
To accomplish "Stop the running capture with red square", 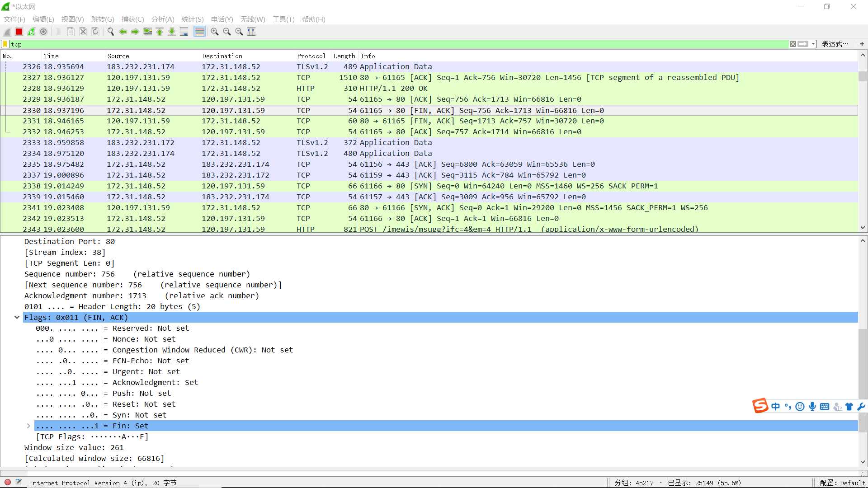I will pos(19,32).
